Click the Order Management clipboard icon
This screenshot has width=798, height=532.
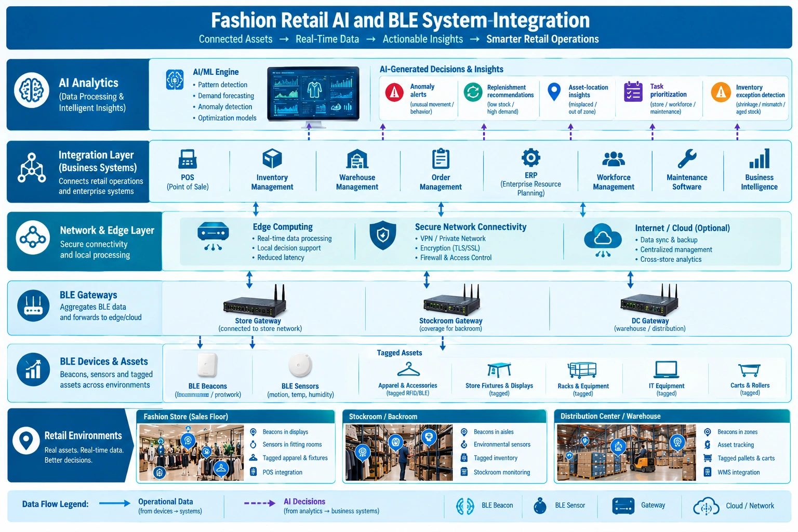click(x=441, y=158)
